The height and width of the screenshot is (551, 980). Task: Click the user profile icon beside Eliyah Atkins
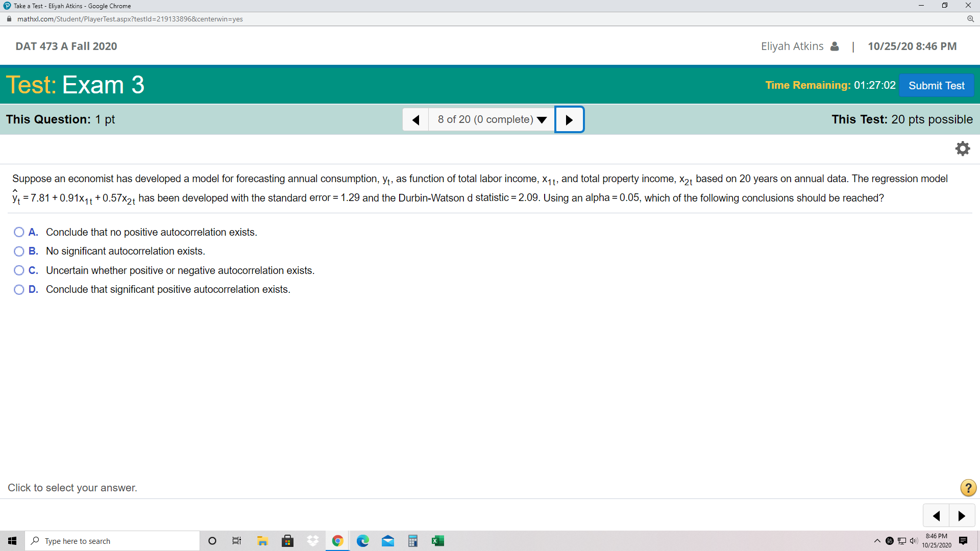coord(835,46)
